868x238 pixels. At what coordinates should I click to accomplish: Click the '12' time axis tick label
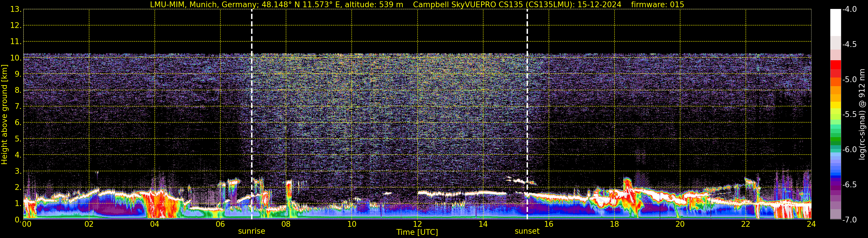pyautogui.click(x=417, y=224)
